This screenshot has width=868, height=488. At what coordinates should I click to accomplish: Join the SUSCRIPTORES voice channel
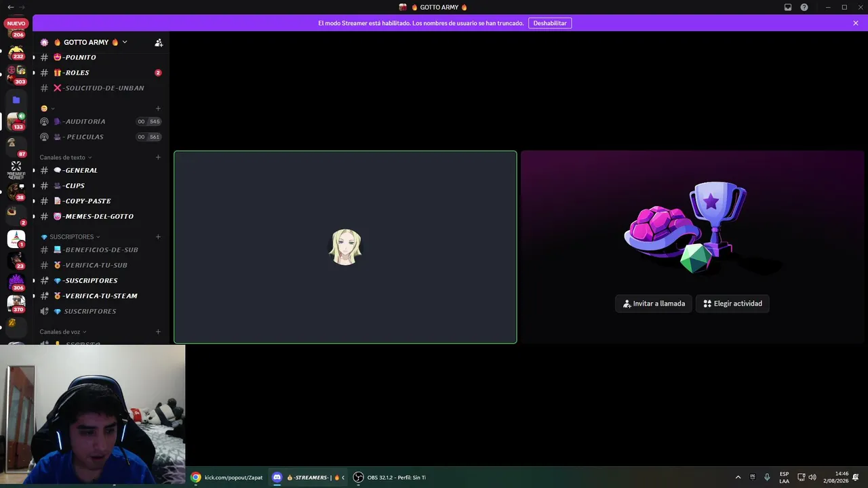pyautogui.click(x=99, y=311)
